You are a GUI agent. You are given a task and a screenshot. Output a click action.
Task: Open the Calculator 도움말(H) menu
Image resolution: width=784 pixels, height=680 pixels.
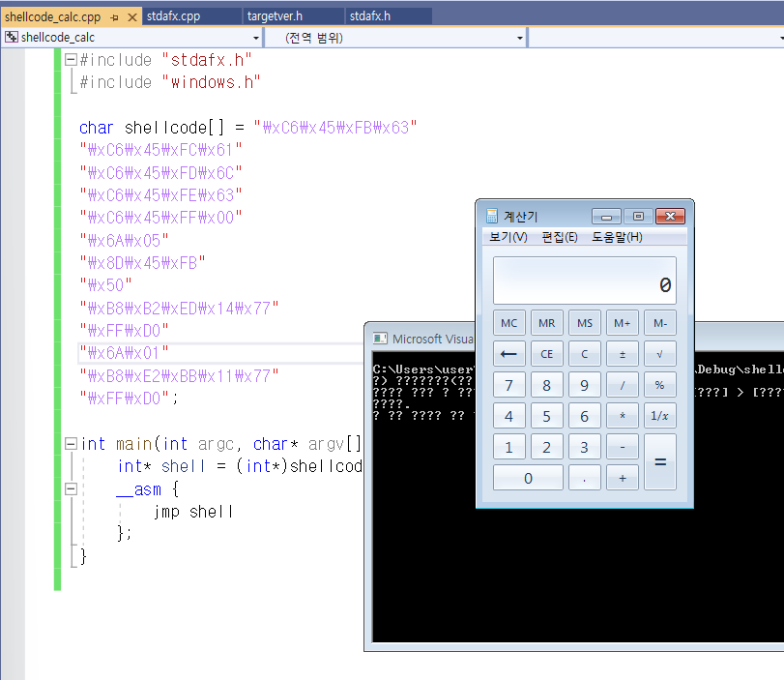617,237
